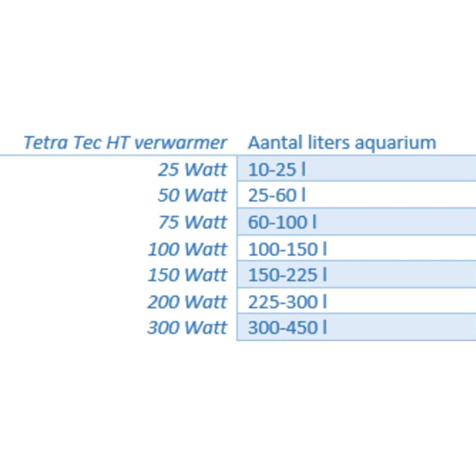
Task: Click the "25-60 l" cell value
Action: (x=276, y=195)
